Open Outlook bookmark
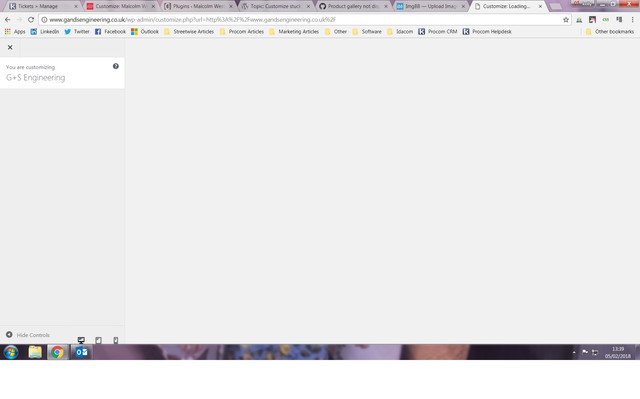Viewport: 640px width, 399px height. pyautogui.click(x=145, y=31)
